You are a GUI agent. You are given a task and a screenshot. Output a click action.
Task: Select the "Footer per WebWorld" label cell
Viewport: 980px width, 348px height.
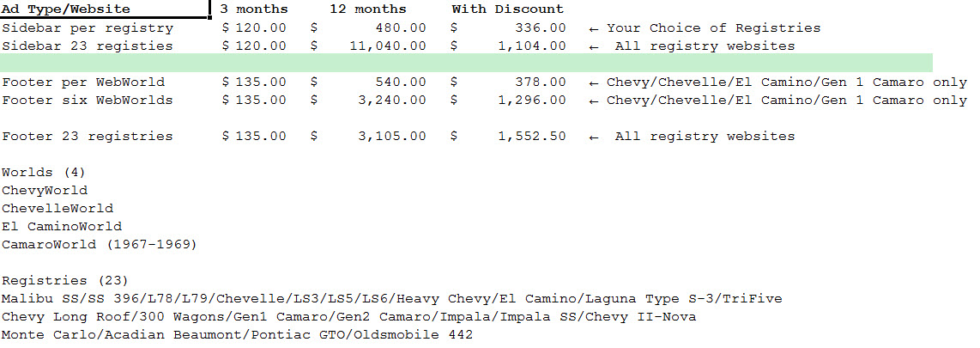(x=83, y=82)
